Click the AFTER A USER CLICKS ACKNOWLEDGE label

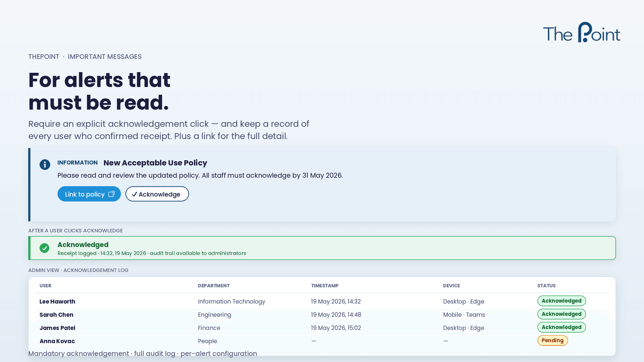[75, 231]
